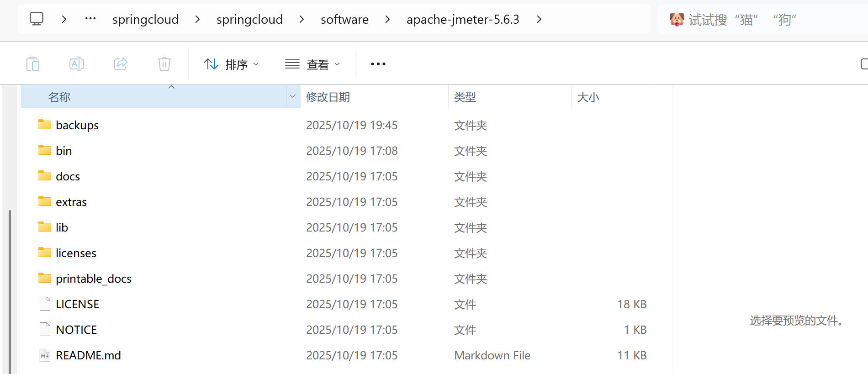Click the dog emoji icon in search box
This screenshot has width=868, height=374.
point(677,19)
